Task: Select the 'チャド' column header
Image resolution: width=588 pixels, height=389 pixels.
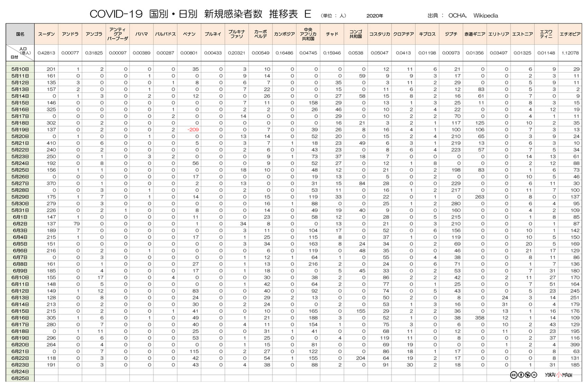Action: point(332,35)
